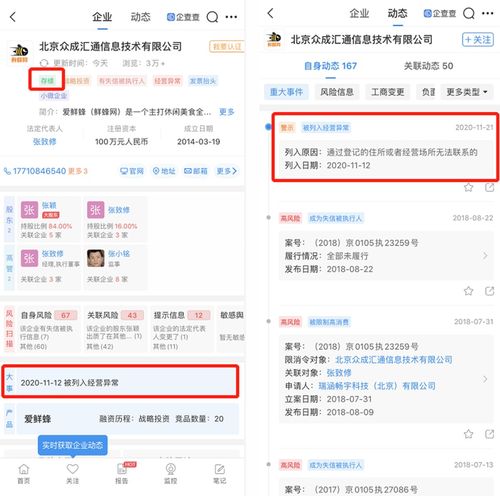Screen dimensions: 500x496
Task: Open 更多类型 dropdown
Action: 467,92
